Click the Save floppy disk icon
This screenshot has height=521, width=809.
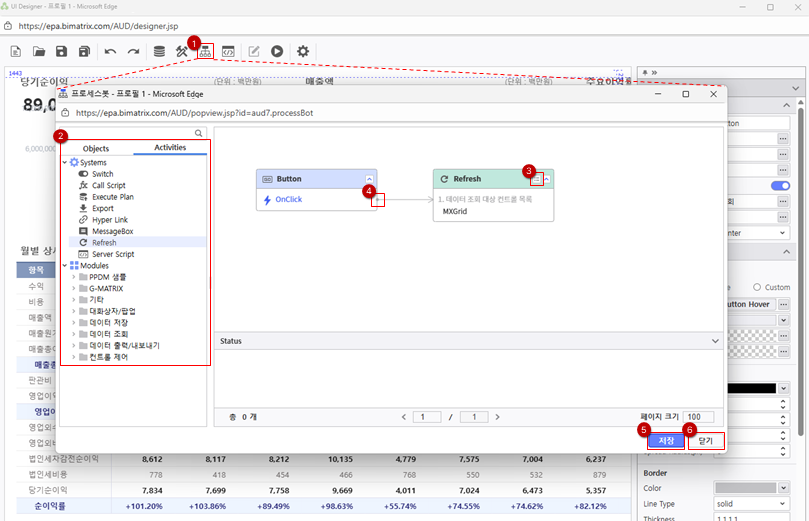point(61,51)
